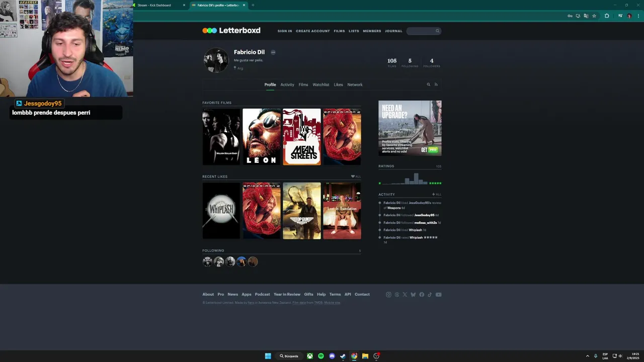This screenshot has width=644, height=362.
Task: Open the Letterboxd logo home link
Action: point(231,31)
